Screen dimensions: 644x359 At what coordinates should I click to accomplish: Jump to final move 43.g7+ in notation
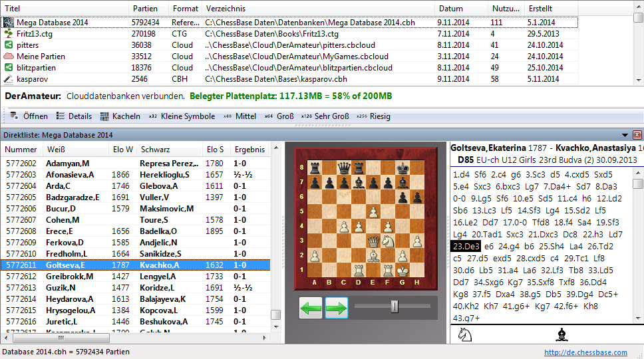coord(466,318)
